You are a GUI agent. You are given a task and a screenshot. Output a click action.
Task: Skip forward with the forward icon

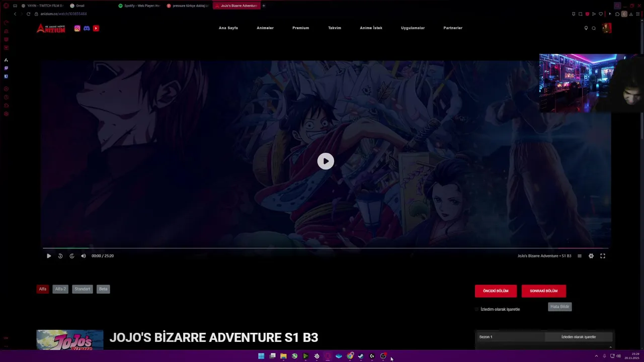tap(72, 256)
